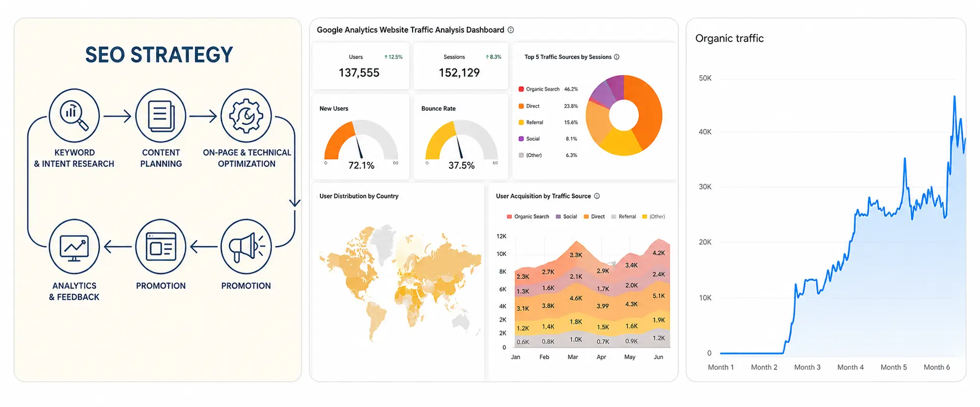Select the web page layout Promotion icon

[161, 246]
